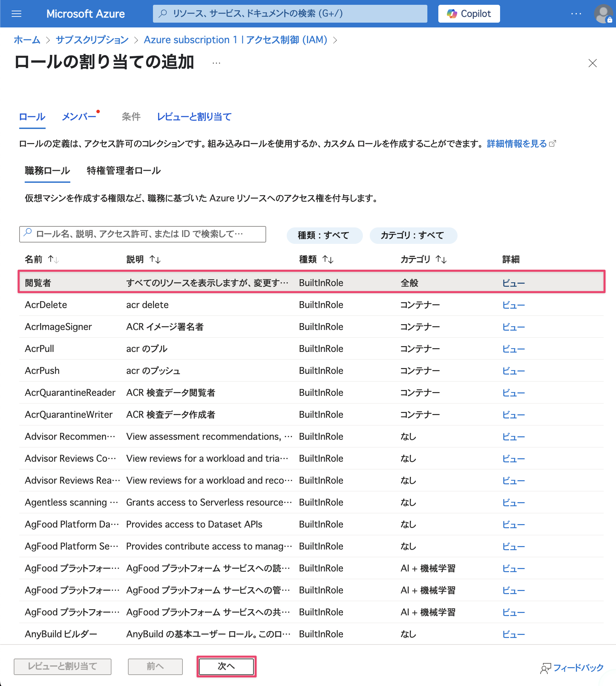
Task: Open the ellipsis menu in the top bar
Action: coord(576,13)
